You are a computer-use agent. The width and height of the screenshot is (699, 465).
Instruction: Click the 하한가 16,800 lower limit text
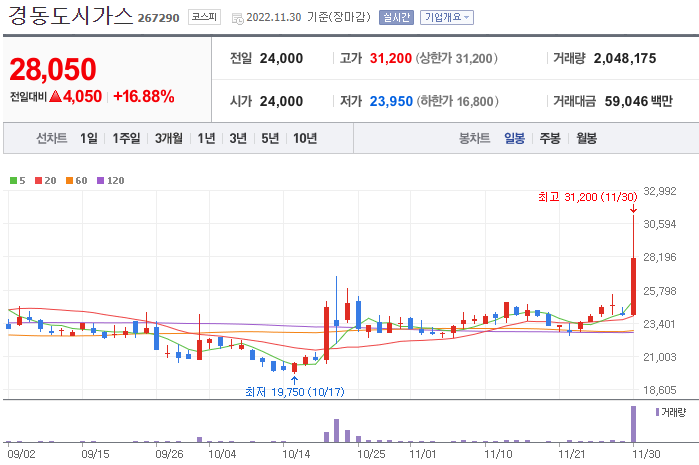(x=457, y=102)
